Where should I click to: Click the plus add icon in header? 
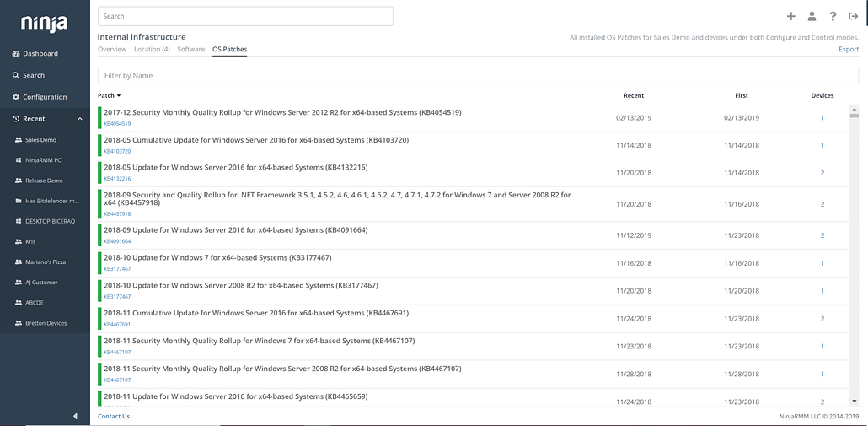790,16
